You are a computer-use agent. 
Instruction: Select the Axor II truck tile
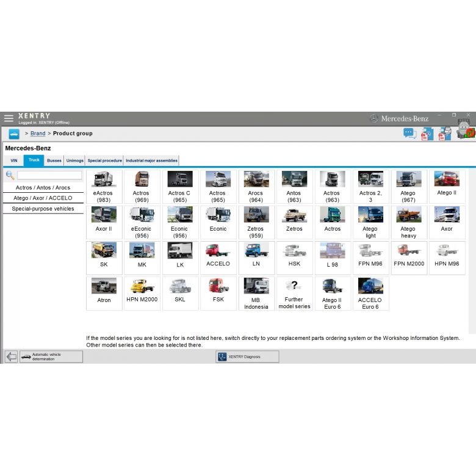tap(104, 223)
